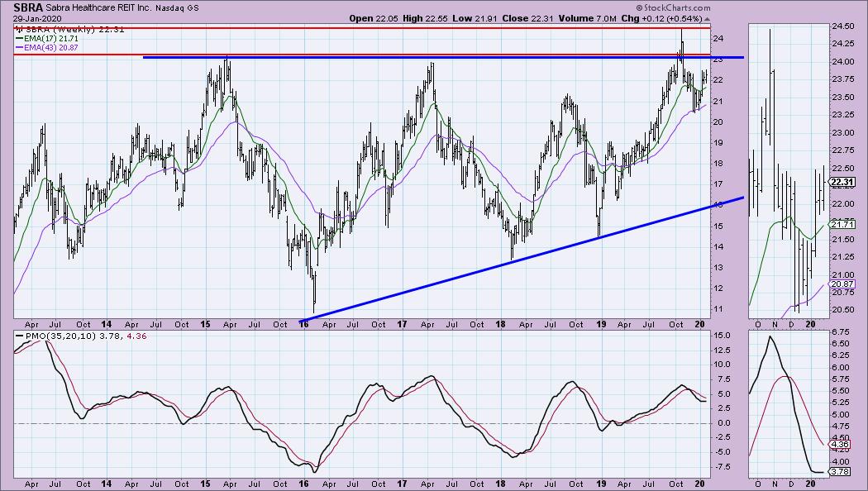Select the Close 22.31 value in header
The width and height of the screenshot is (868, 491).
527,18
